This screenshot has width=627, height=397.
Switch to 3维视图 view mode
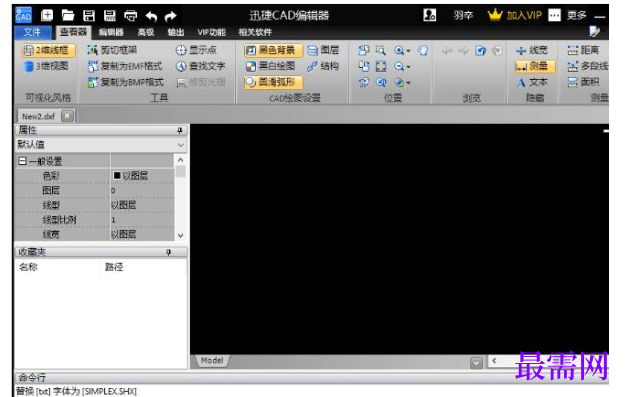[x=46, y=66]
